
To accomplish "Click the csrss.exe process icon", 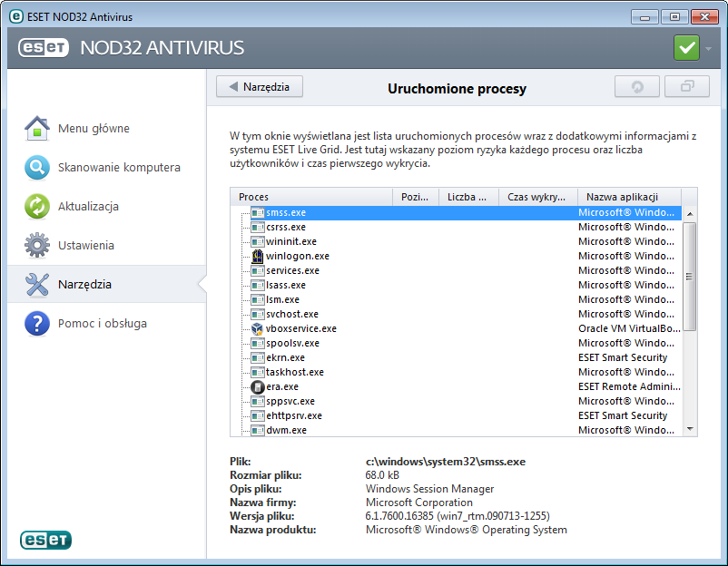I will click(x=257, y=227).
